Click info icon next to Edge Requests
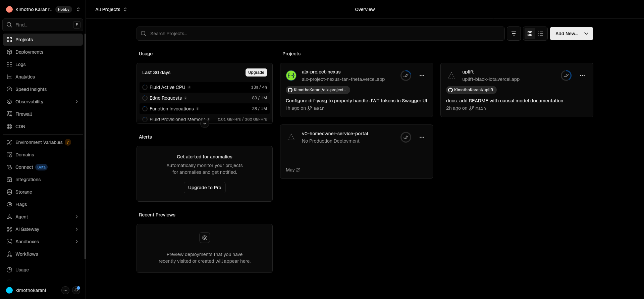Image resolution: width=644 pixels, height=299 pixels. (185, 98)
